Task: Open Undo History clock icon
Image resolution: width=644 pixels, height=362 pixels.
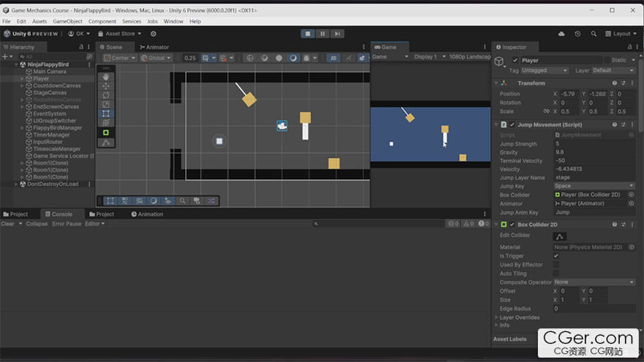Action: tap(577, 34)
